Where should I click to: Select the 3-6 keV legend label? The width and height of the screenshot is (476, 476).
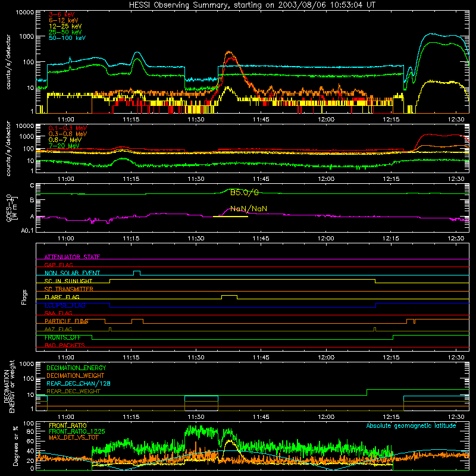point(62,14)
